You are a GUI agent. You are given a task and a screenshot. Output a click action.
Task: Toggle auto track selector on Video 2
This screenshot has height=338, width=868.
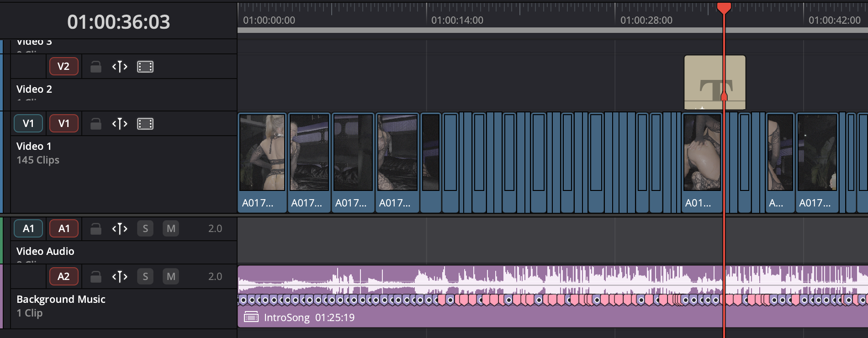pyautogui.click(x=120, y=67)
